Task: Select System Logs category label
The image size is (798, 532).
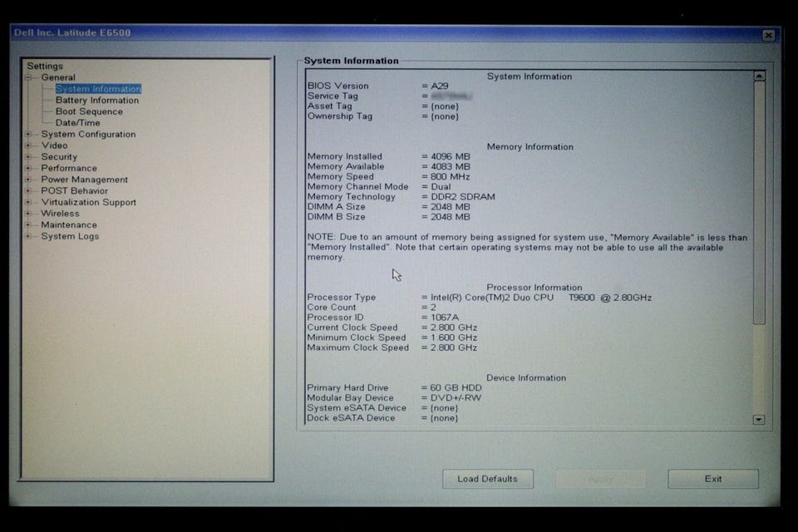Action: pyautogui.click(x=70, y=236)
